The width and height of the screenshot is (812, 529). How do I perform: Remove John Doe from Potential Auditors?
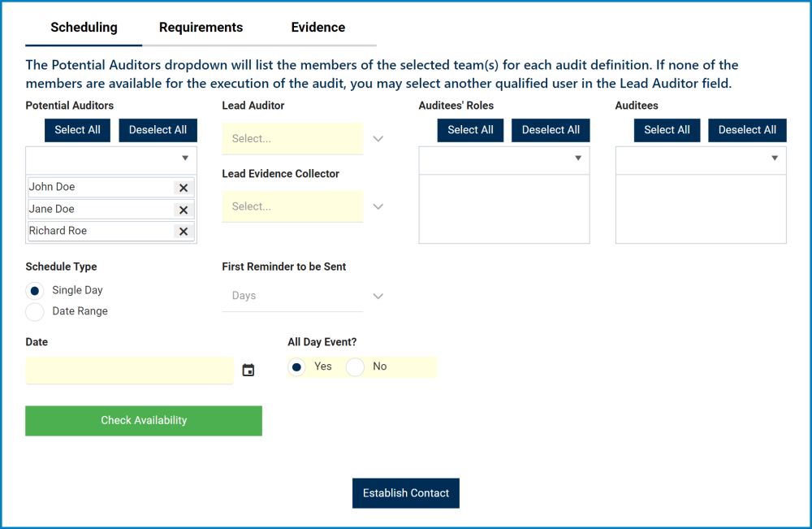183,187
